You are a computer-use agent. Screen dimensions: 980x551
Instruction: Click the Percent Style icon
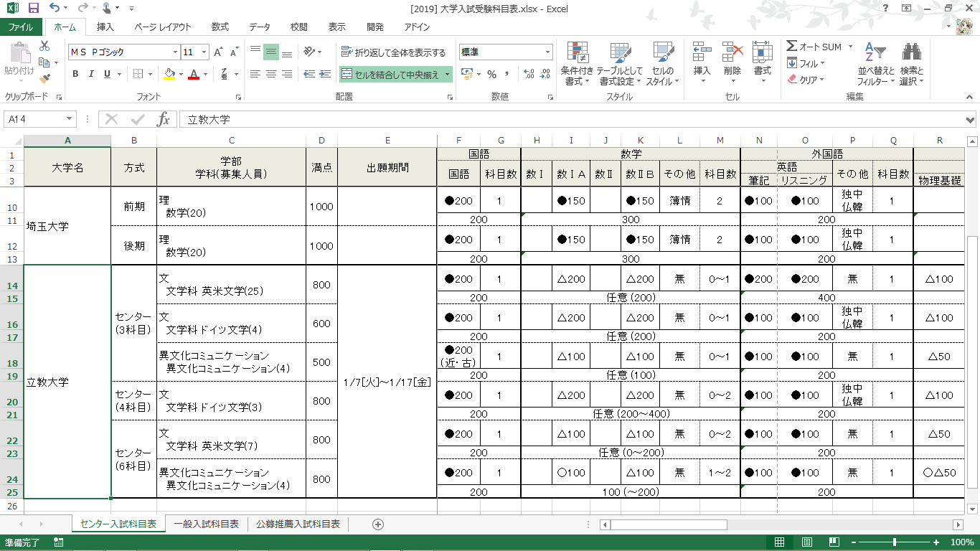click(x=491, y=74)
